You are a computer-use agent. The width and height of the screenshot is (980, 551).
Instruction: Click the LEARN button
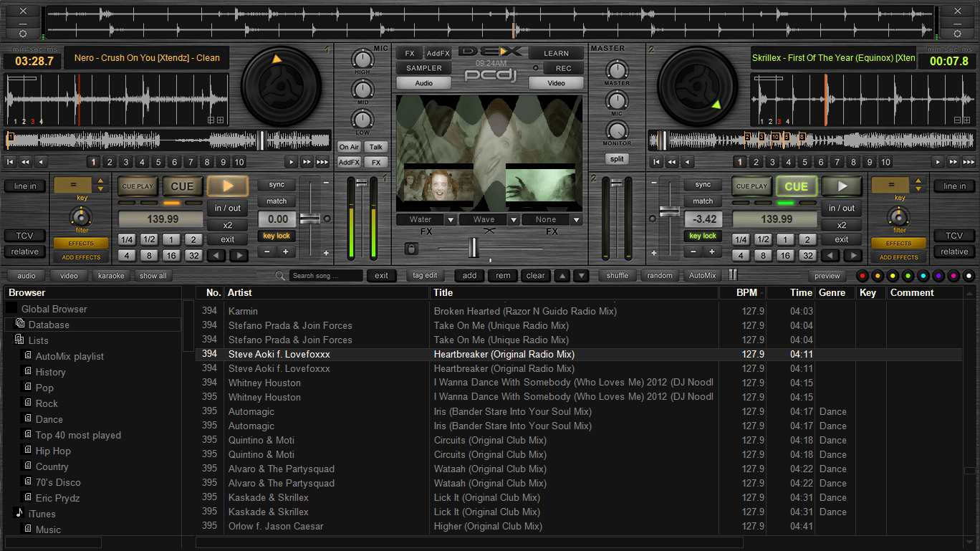pos(556,52)
